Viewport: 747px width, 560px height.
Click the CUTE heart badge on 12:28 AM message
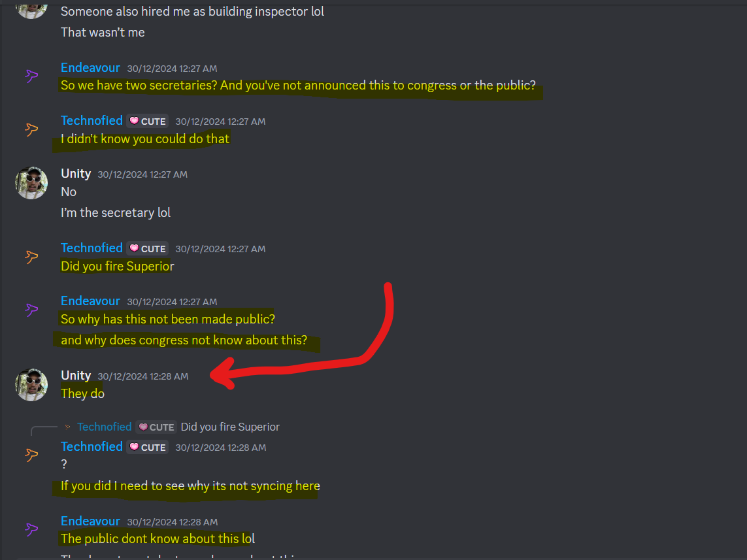click(148, 447)
